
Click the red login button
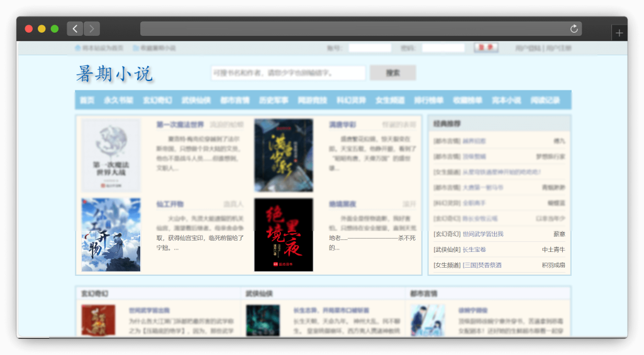(x=486, y=48)
